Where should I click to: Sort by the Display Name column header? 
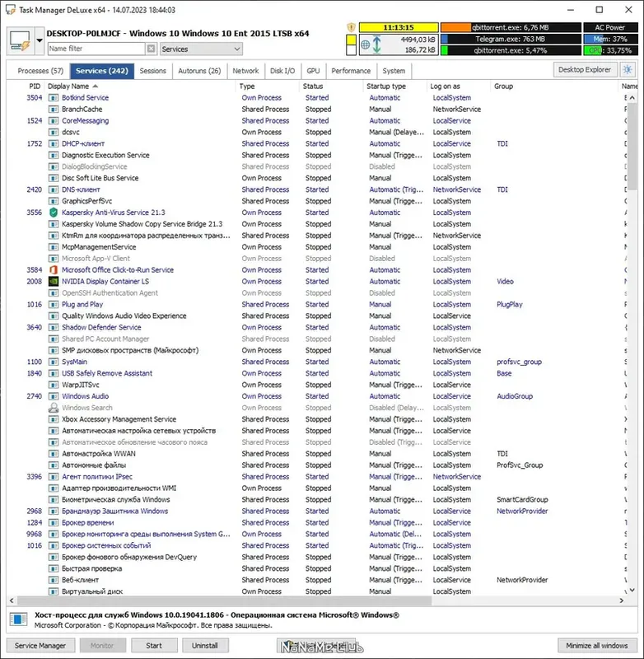coord(140,86)
